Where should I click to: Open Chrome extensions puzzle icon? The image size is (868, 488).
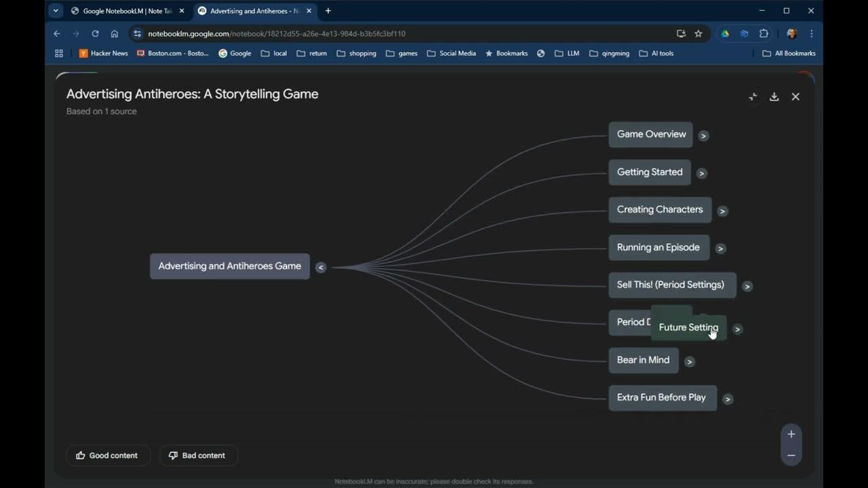pyautogui.click(x=764, y=33)
